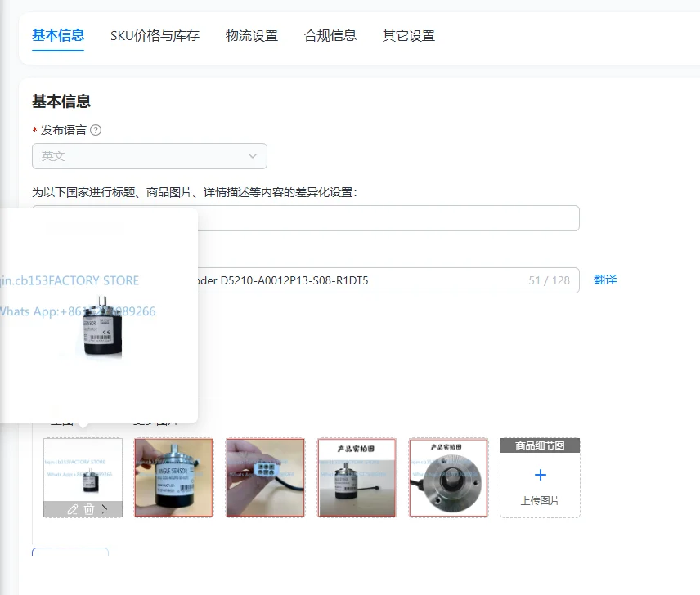This screenshot has height=595, width=700.
Task: Select the encoder bottom view thumbnail
Action: point(448,477)
